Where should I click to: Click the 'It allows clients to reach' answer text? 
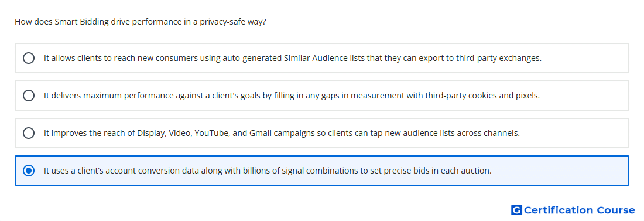[x=293, y=58]
